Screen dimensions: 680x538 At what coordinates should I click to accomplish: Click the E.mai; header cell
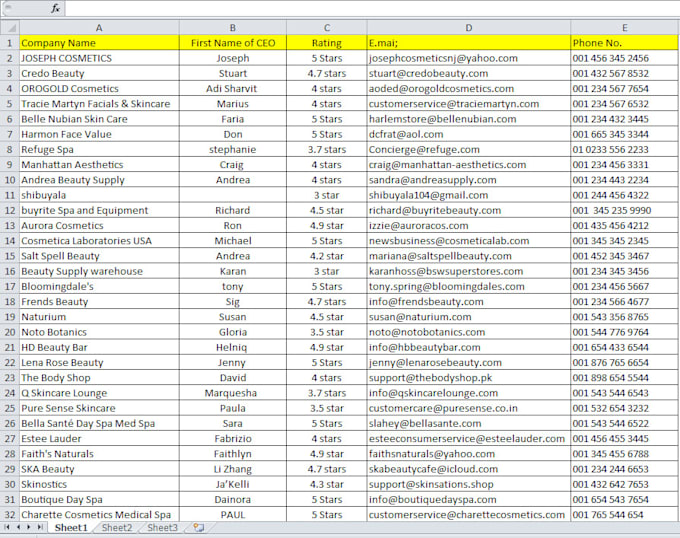point(469,43)
